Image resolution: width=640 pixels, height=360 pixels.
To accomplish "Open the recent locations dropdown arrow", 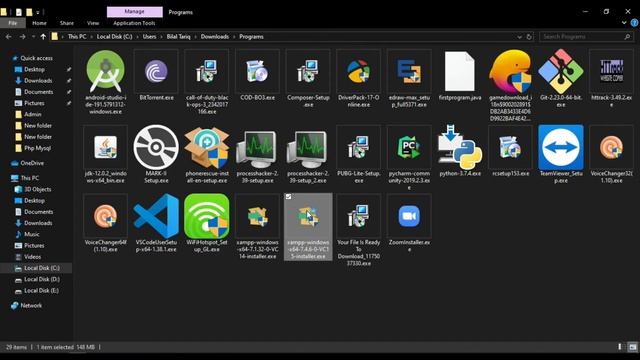I will tap(33, 37).
